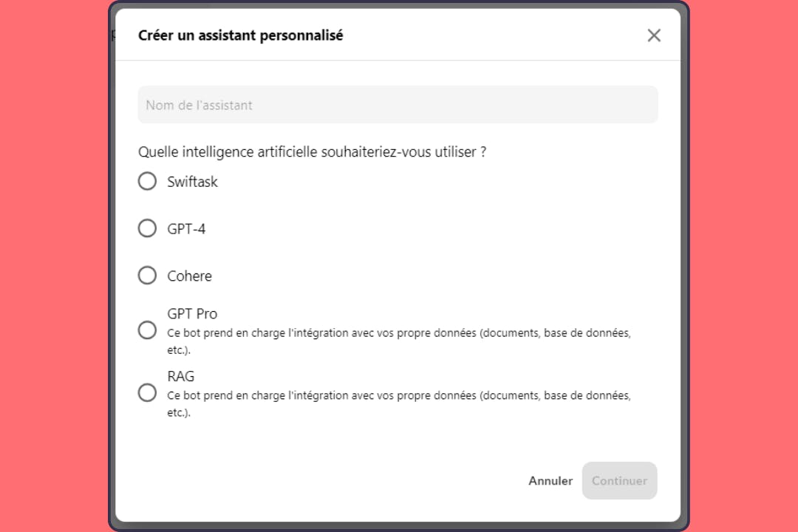This screenshot has height=532, width=798.
Task: Choose GPT-4 as the intelligence artificielle
Action: [147, 228]
